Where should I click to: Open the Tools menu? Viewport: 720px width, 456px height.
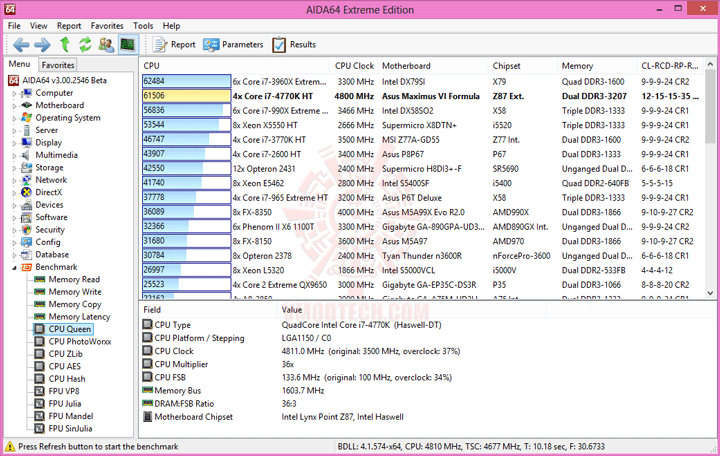[x=143, y=26]
